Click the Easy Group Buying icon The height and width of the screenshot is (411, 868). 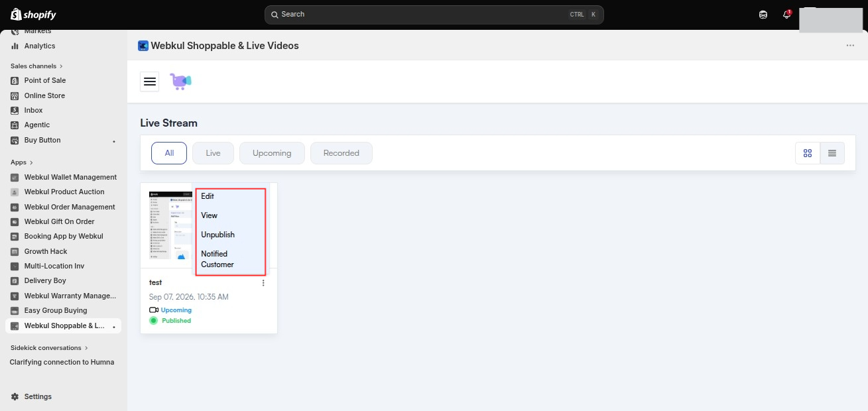click(x=15, y=310)
